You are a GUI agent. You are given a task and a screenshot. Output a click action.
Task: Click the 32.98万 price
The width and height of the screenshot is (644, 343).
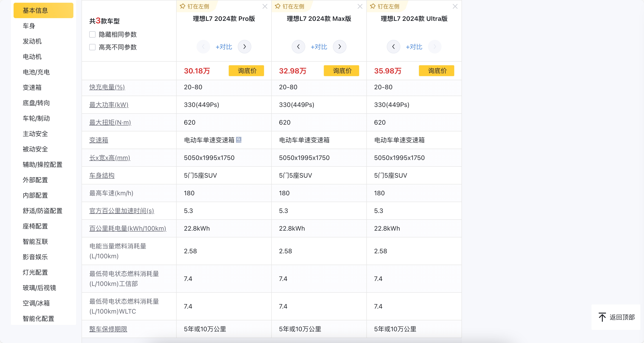293,71
